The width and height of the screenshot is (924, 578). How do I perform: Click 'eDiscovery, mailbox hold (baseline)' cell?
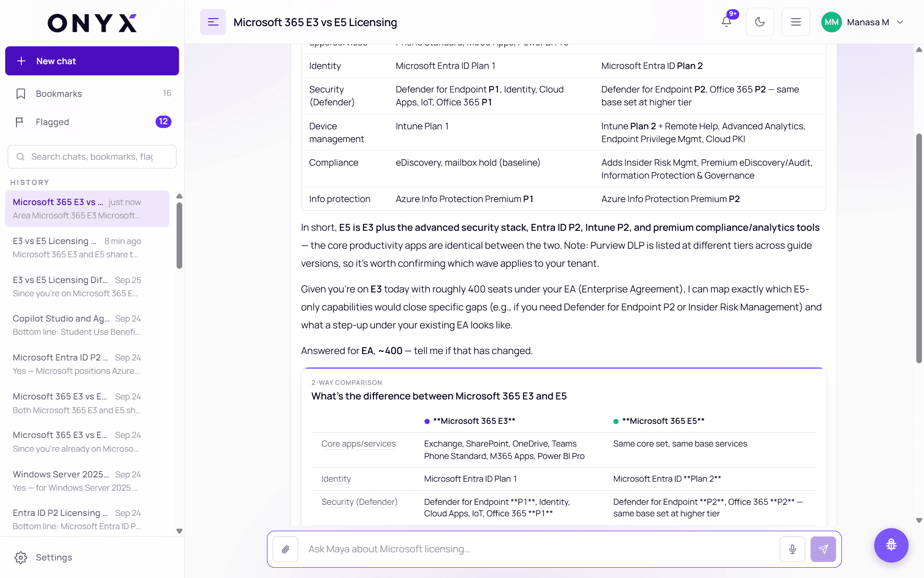coord(468,163)
